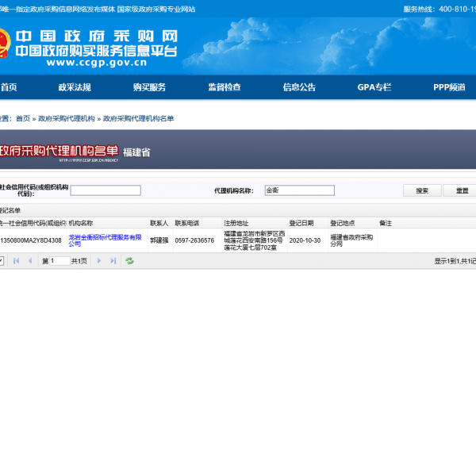Sort by 联系人 column header
476x476 pixels.
pyautogui.click(x=160, y=223)
